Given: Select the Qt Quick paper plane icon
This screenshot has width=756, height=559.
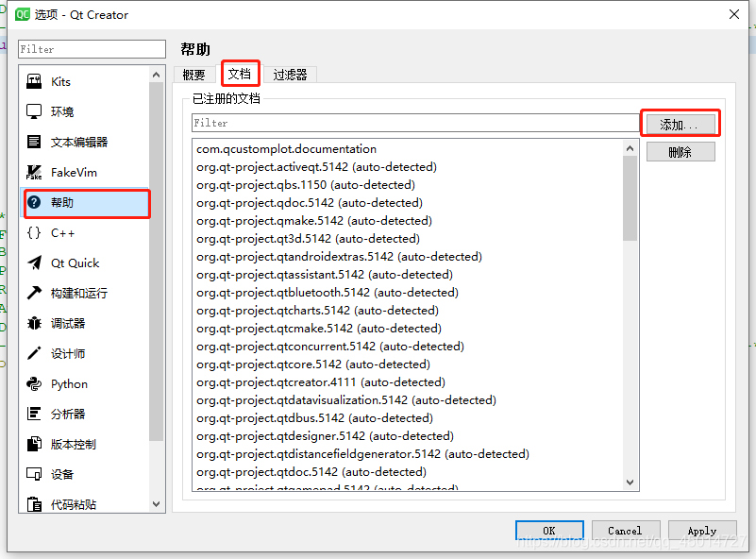Looking at the screenshot, I should 34,263.
